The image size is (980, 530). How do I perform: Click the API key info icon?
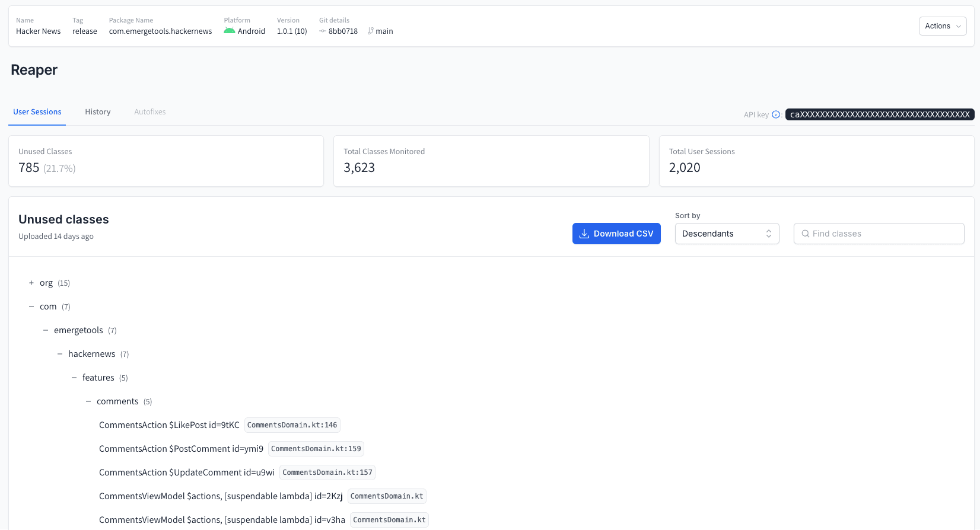(776, 114)
